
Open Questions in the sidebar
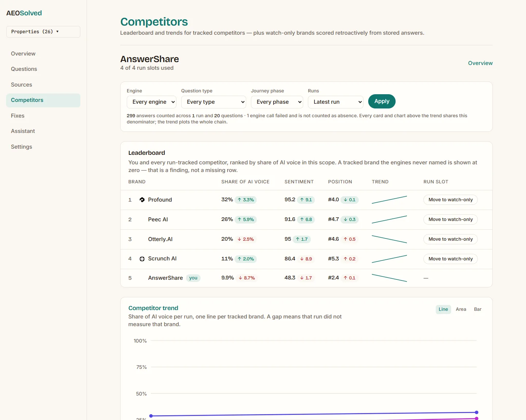(43, 69)
